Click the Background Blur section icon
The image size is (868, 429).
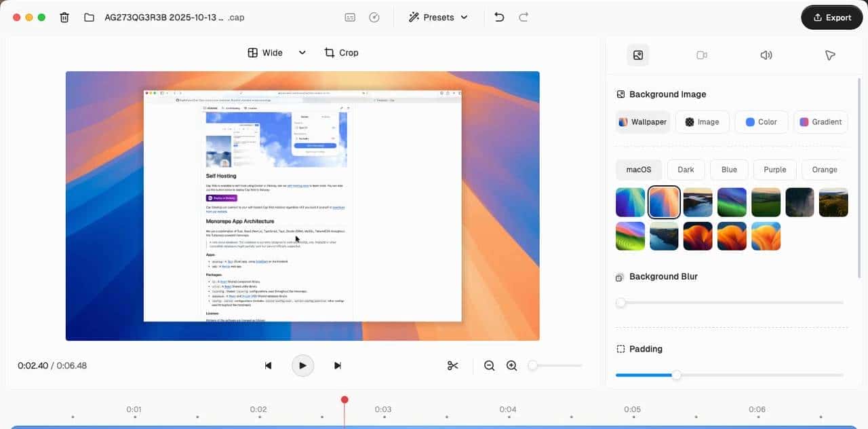(620, 277)
